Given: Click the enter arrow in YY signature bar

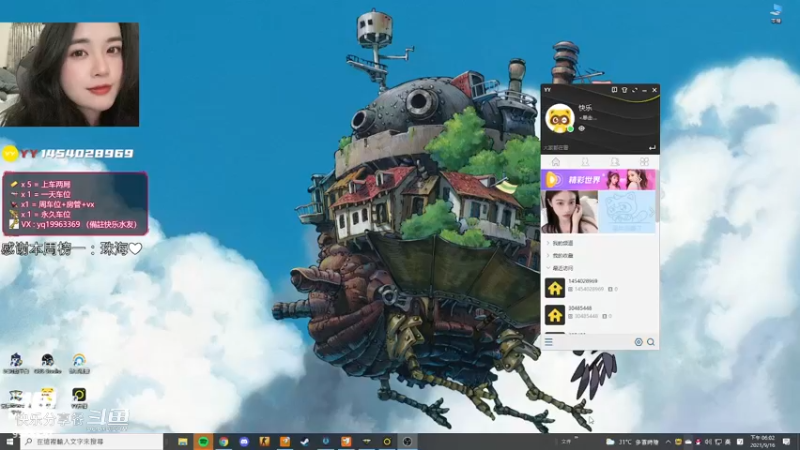Looking at the screenshot, I should pyautogui.click(x=652, y=147).
